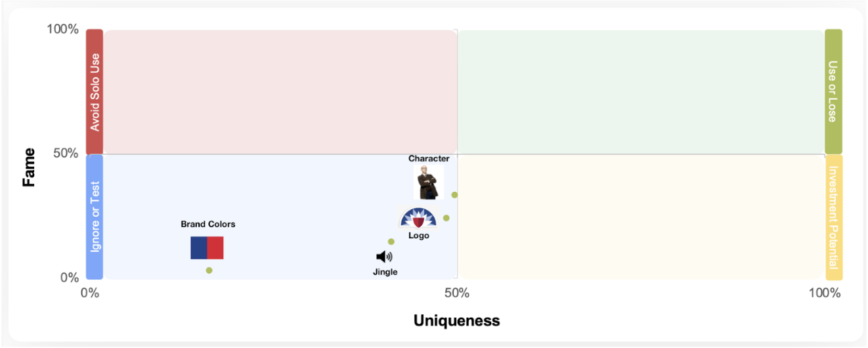Click the yellow Investment Potential label
This screenshot has height=348, width=868.
coord(833,217)
